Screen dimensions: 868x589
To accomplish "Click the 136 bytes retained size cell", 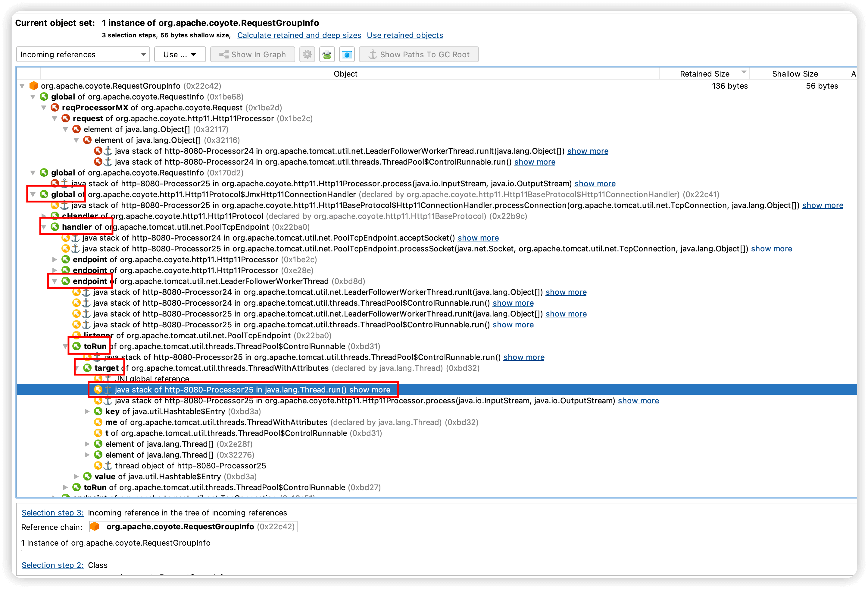I will pyautogui.click(x=729, y=86).
